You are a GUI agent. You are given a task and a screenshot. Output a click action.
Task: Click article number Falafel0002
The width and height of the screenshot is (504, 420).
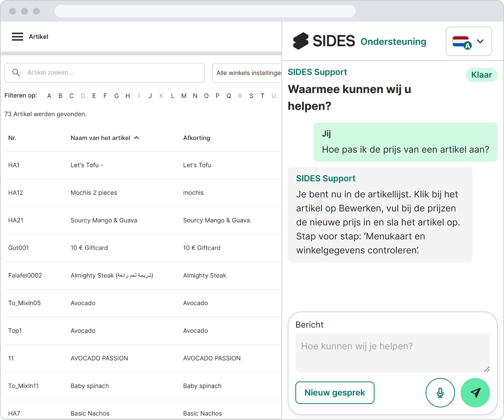tap(25, 276)
